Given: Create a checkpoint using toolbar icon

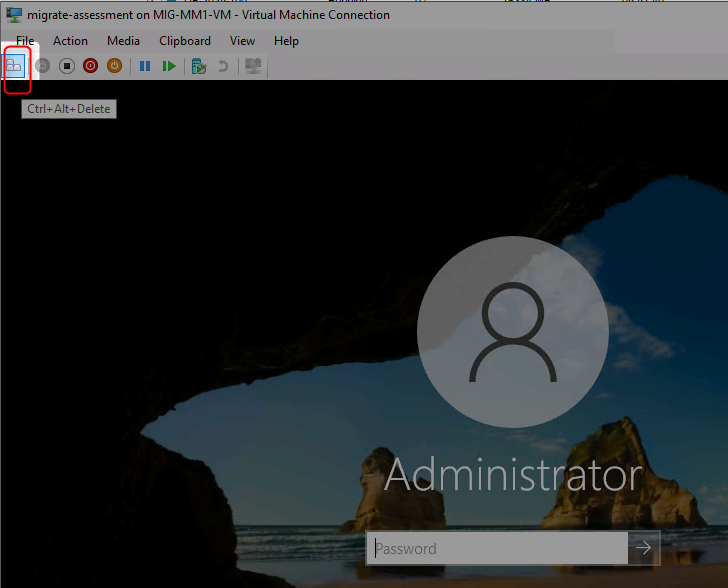Looking at the screenshot, I should (199, 66).
